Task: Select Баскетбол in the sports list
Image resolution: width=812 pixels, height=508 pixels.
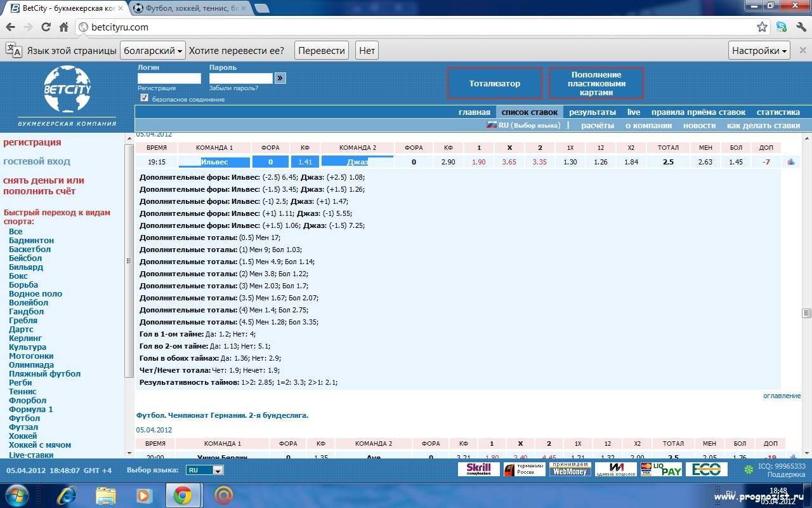Action: (30, 249)
